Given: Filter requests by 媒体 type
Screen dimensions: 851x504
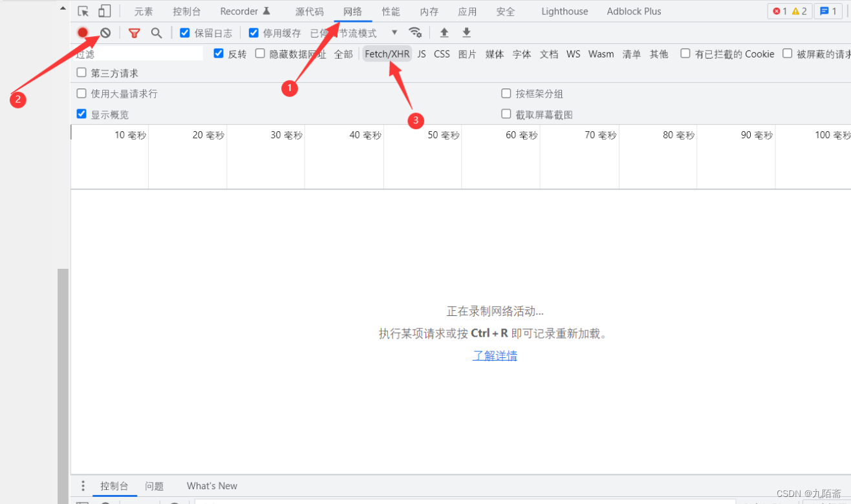Looking at the screenshot, I should (495, 54).
